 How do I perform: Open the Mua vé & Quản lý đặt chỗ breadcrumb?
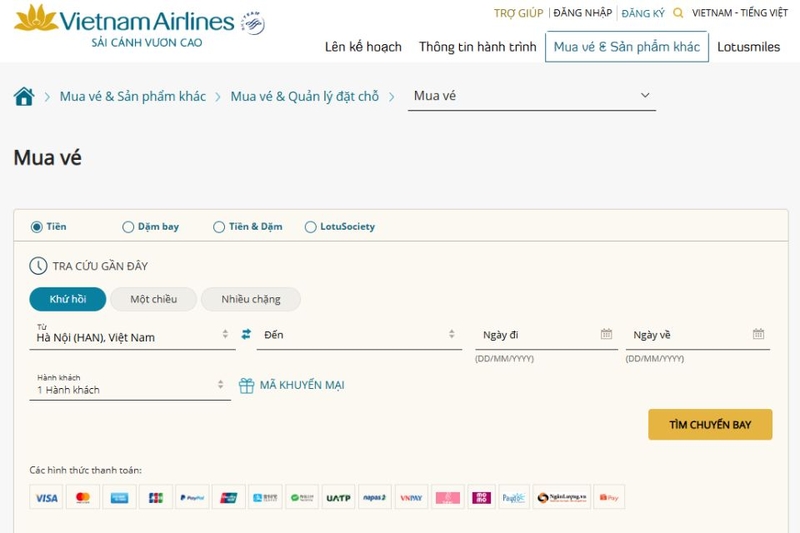pos(305,96)
